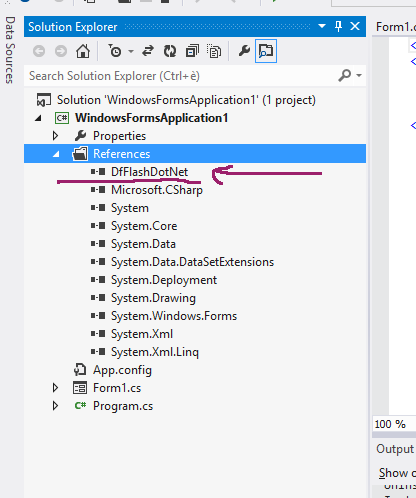
Task: Toggle Preview Selected Items button
Action: (x=266, y=51)
